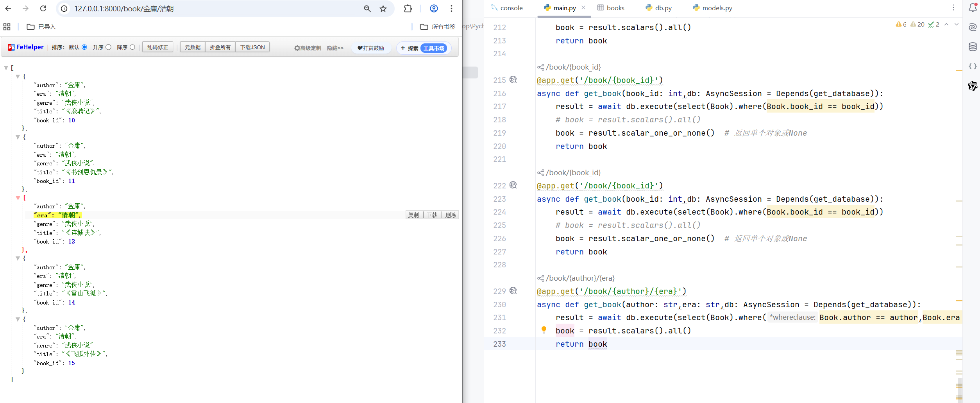980x403 pixels.
Task: Open IDE notifications bell
Action: click(x=972, y=8)
